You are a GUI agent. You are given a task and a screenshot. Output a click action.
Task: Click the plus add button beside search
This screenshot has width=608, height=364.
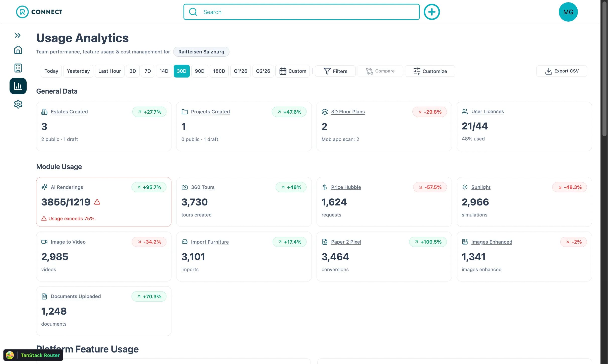(x=432, y=12)
